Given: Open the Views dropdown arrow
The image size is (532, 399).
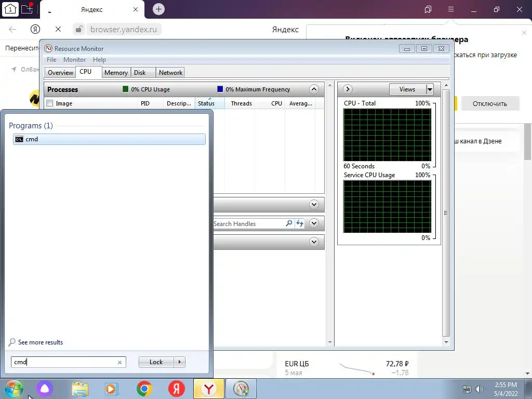Looking at the screenshot, I should click(430, 89).
